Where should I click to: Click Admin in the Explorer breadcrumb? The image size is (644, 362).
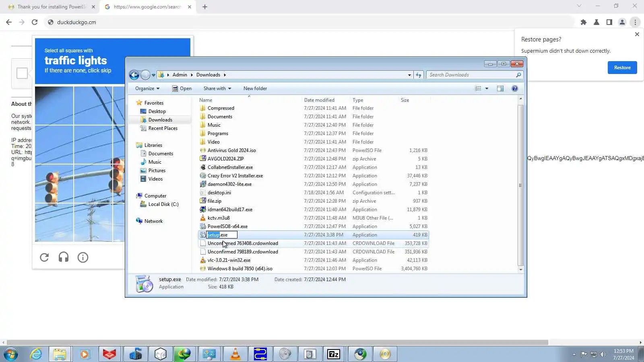(x=180, y=75)
